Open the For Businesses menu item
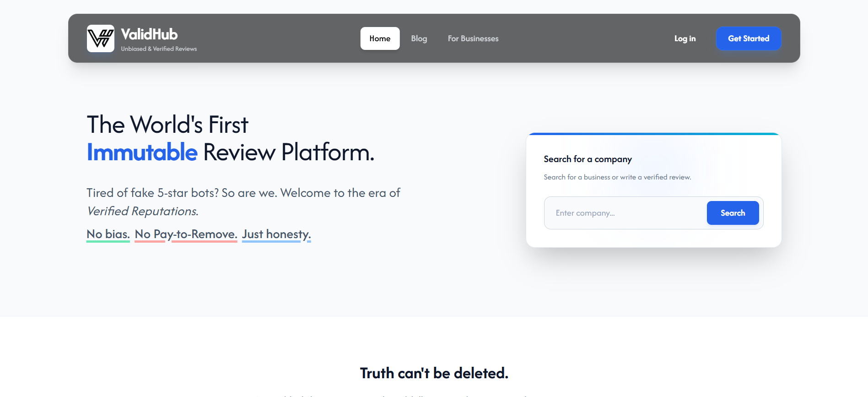 (473, 38)
